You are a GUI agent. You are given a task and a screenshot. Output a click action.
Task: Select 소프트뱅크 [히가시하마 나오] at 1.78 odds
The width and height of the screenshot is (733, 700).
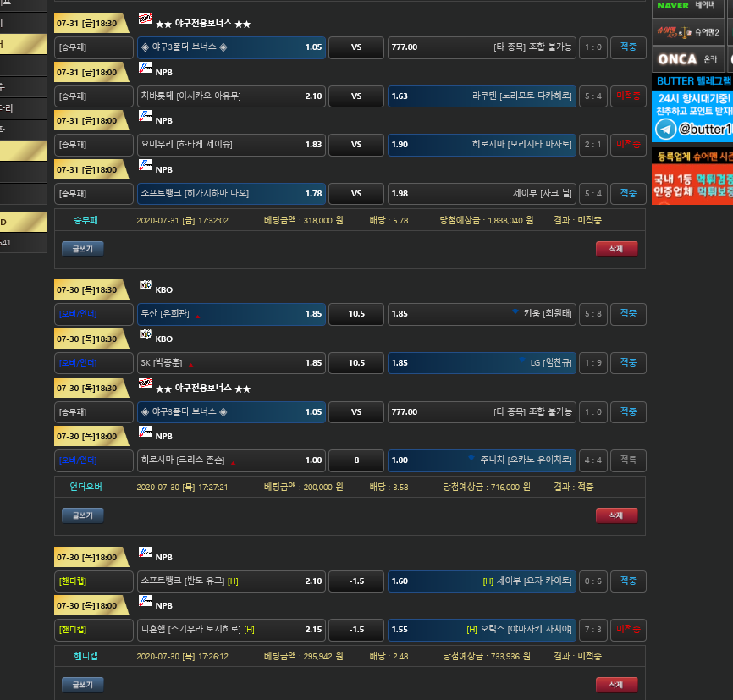point(231,194)
